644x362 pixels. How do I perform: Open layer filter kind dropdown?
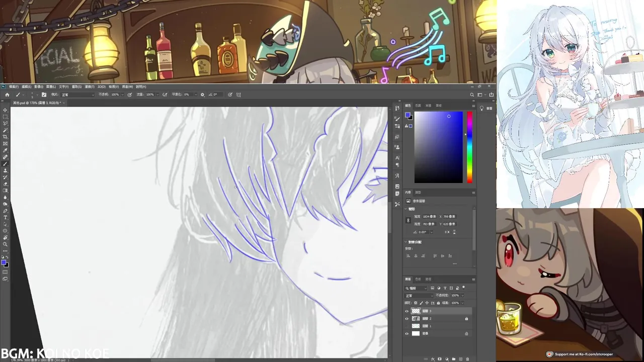(x=416, y=288)
